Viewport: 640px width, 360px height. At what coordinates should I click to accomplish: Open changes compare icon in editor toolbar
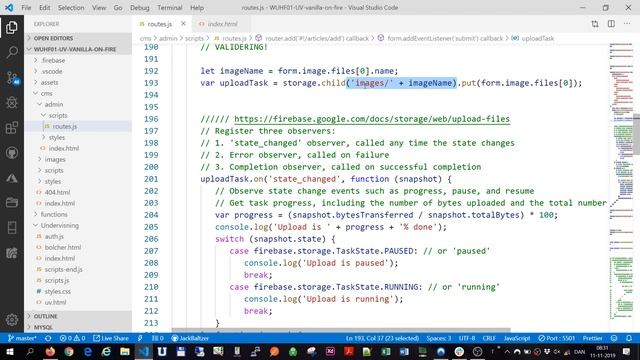[x=595, y=24]
